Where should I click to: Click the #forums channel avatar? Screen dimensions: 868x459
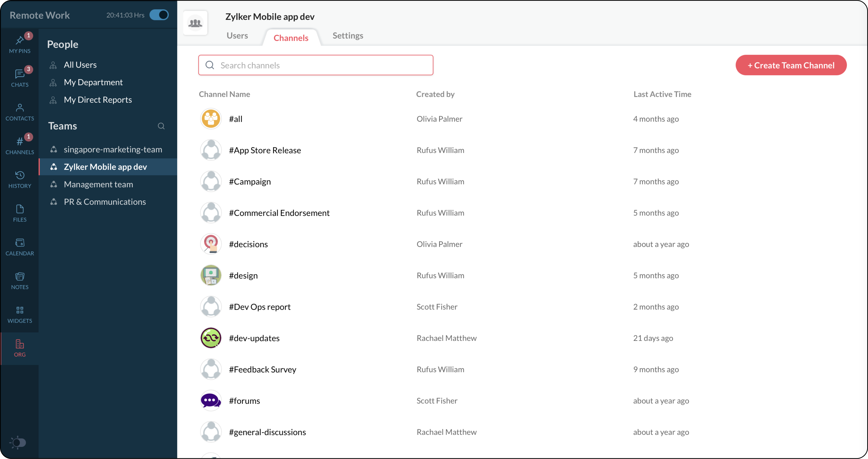click(211, 400)
